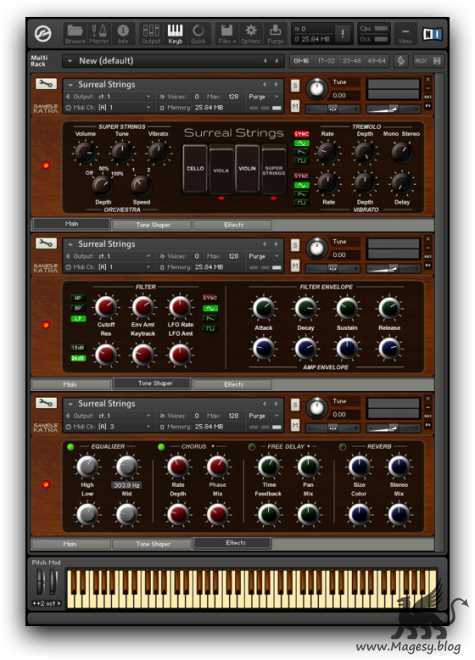
Task: Toggle the Equalizer power LED
Action: point(70,447)
